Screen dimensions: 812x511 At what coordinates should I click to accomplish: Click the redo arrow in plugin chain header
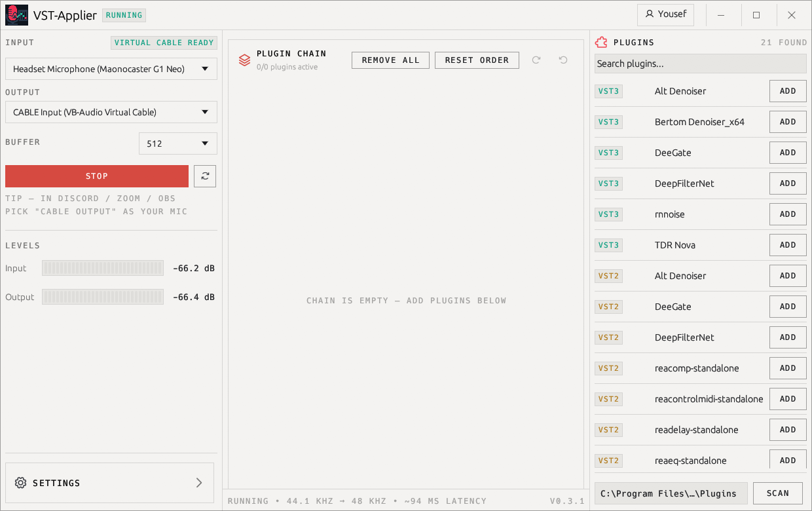(536, 60)
